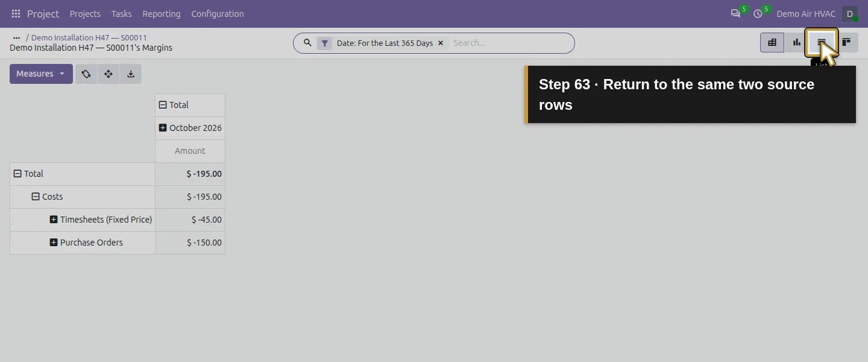
Task: Click the filter funnel icon in the search facet
Action: [x=324, y=43]
